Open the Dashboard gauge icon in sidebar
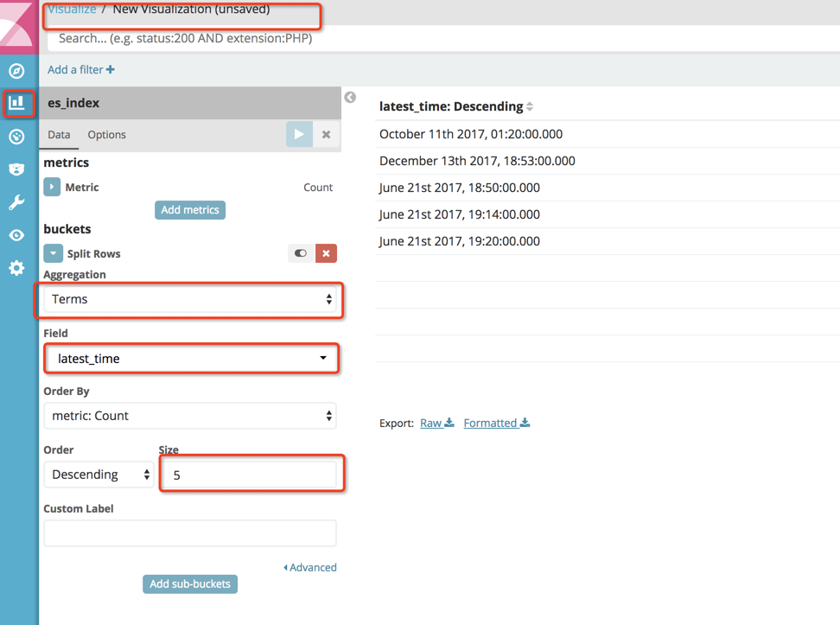 [x=16, y=137]
